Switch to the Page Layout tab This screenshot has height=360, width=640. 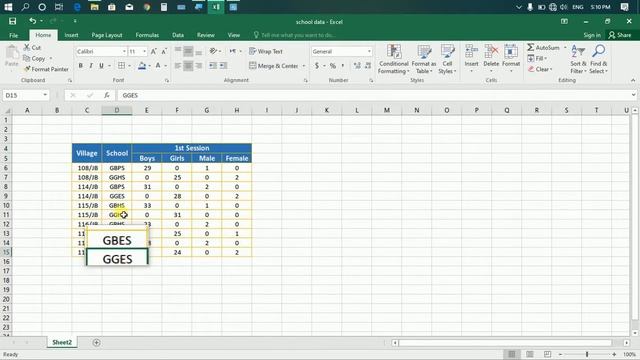(107, 35)
